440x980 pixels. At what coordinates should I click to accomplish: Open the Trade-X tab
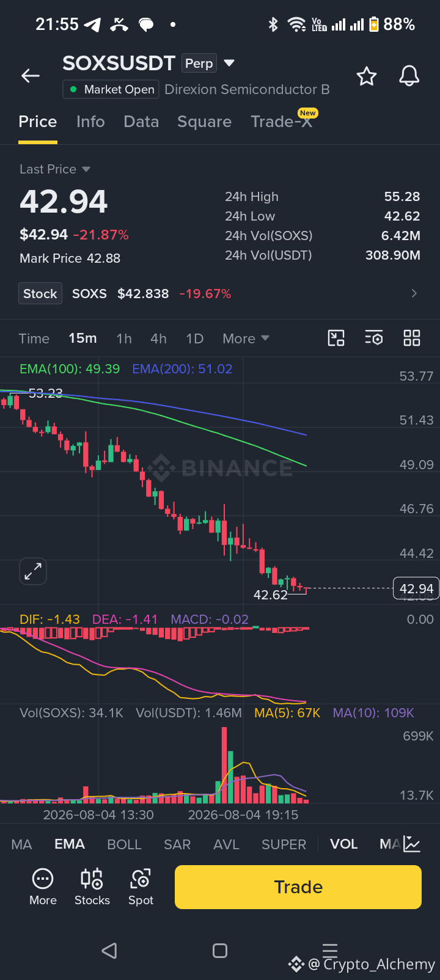point(282,122)
